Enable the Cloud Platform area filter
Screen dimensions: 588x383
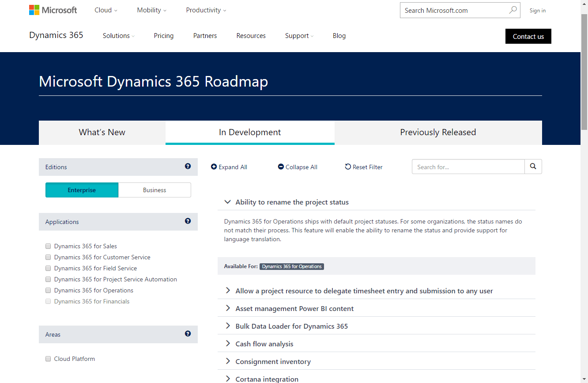coord(48,359)
